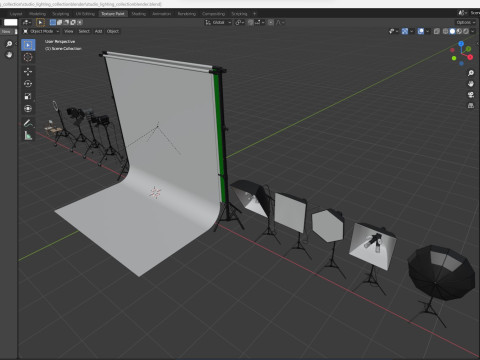Toggle viewport overlays
This screenshot has width=480, height=360.
[x=421, y=31]
